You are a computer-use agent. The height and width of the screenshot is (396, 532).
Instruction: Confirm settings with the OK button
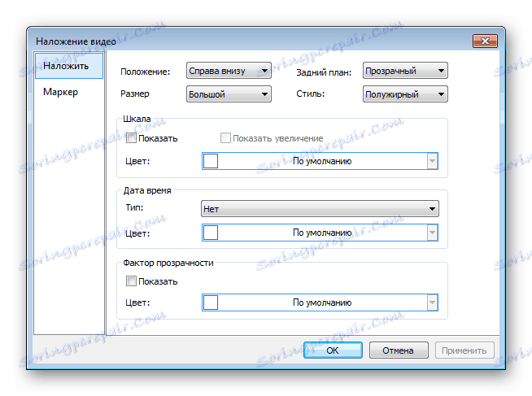333,350
